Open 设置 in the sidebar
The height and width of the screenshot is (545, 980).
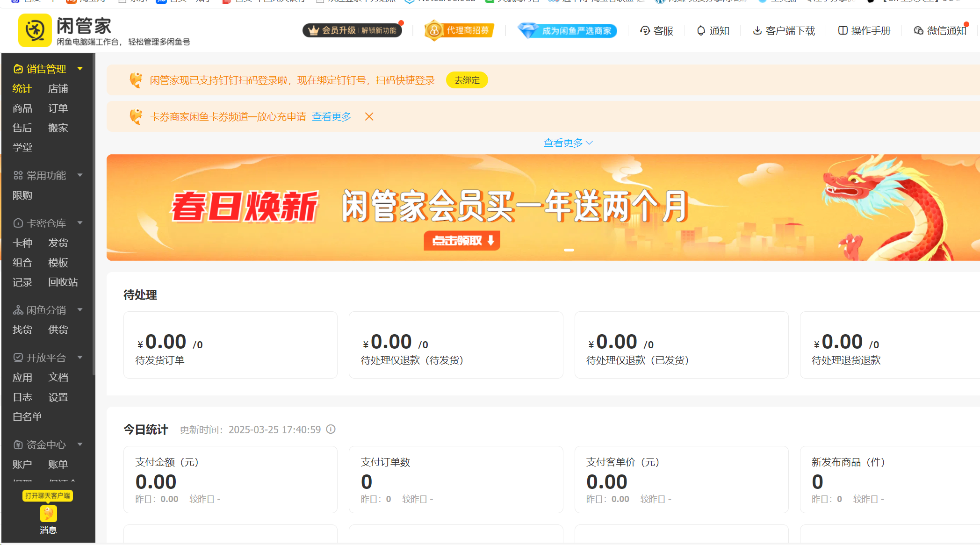click(x=58, y=397)
